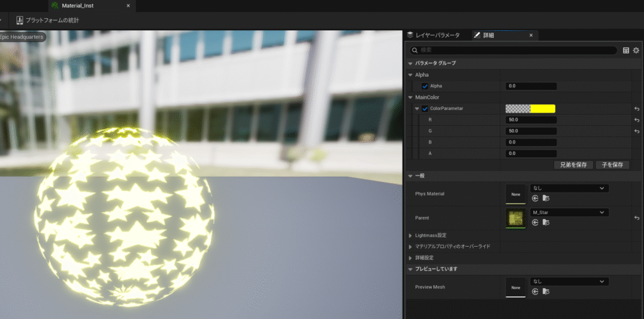The image size is (644, 319).
Task: Open the property matrix table icon
Action: tap(626, 50)
